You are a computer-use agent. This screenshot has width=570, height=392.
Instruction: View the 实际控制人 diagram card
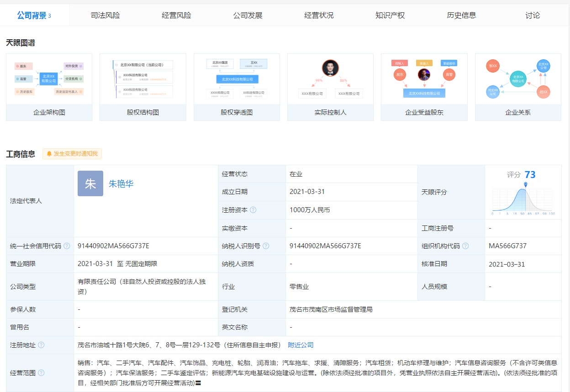coord(330,87)
